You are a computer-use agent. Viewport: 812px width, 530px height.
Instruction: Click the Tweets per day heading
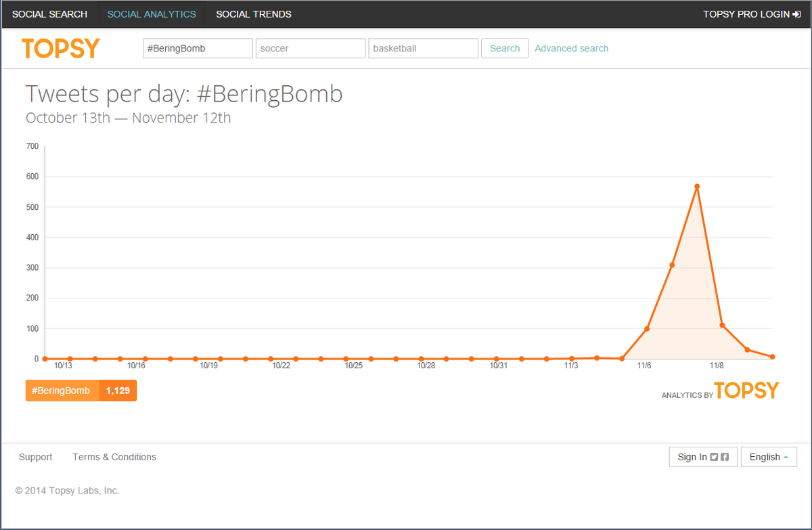tap(184, 94)
